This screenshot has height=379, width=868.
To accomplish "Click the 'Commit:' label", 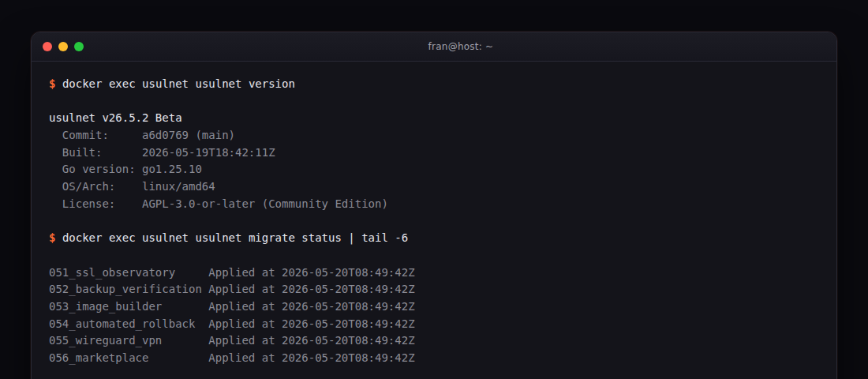I will [85, 135].
